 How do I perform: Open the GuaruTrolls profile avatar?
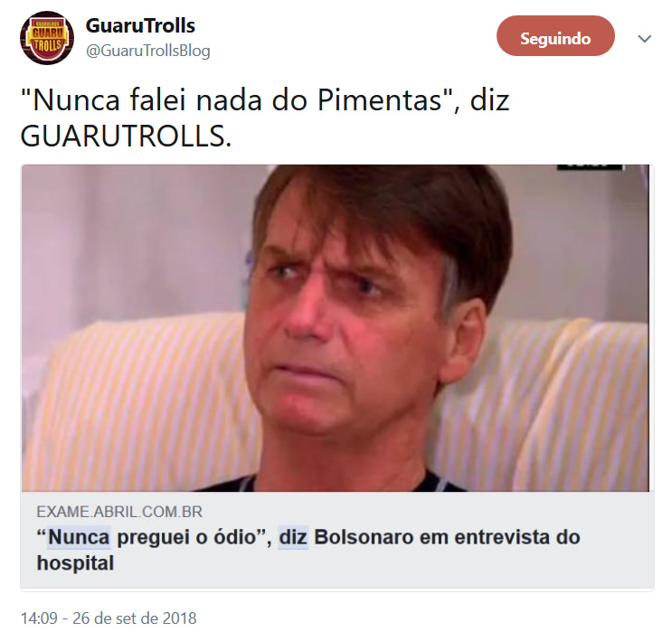pyautogui.click(x=47, y=38)
